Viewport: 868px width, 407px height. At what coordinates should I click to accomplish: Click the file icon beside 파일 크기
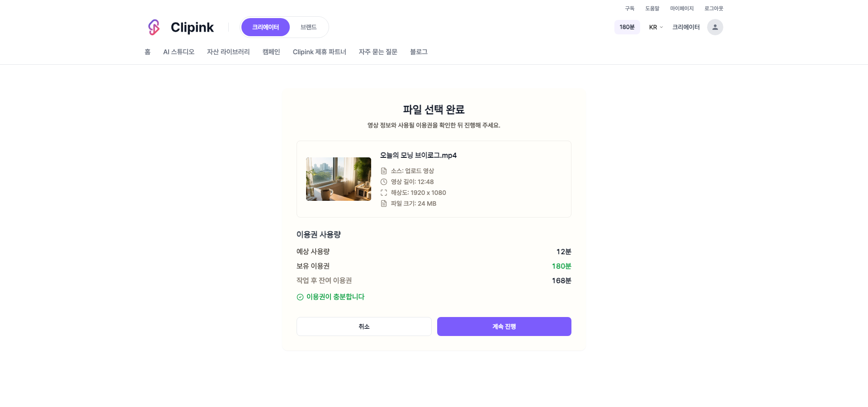[384, 203]
